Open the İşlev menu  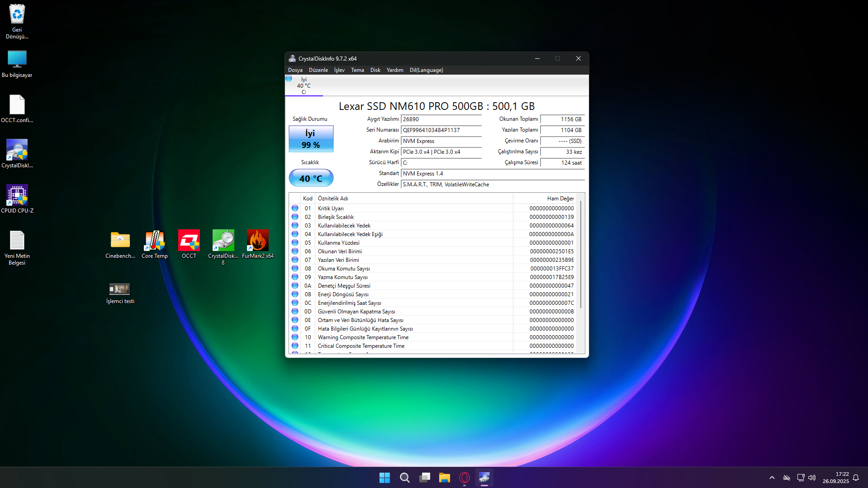(x=339, y=70)
